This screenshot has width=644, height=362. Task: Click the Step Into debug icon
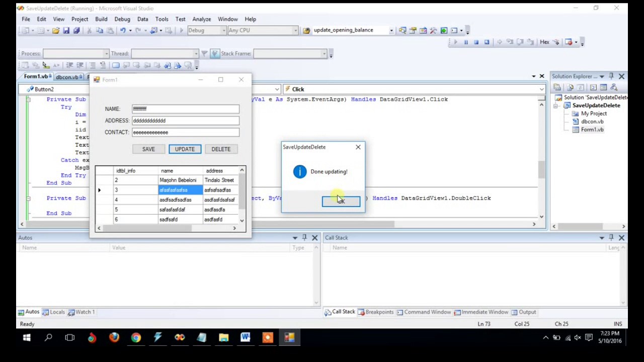click(x=510, y=42)
